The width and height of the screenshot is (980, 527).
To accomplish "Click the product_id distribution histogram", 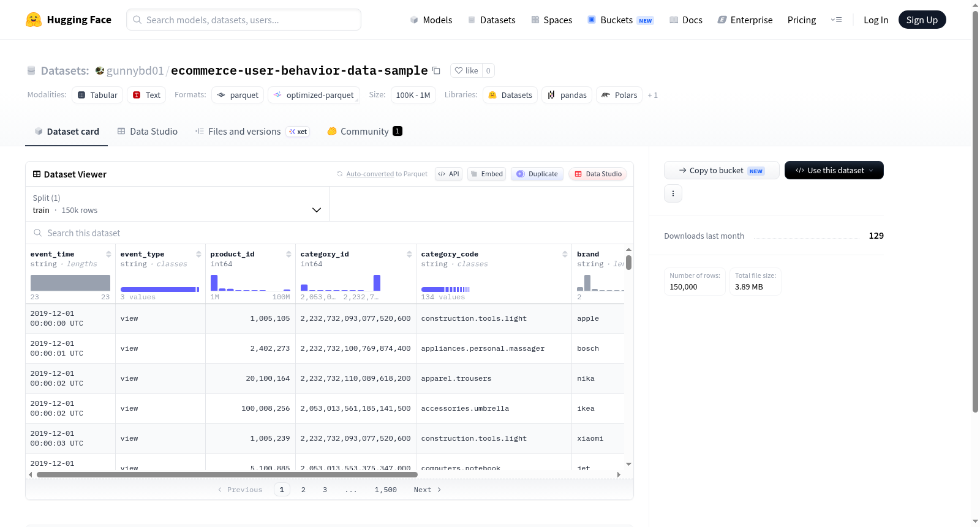I will click(251, 283).
